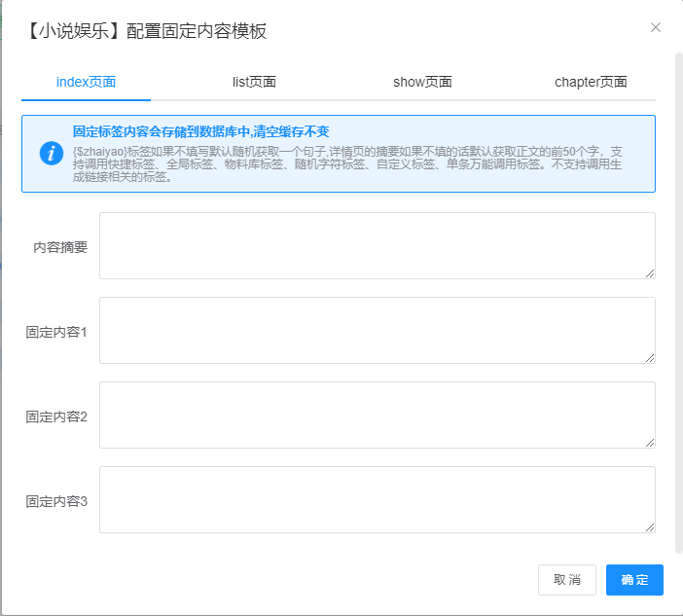Click the 固定内容3 textarea resize handle
The height and width of the screenshot is (616, 683).
(x=650, y=527)
